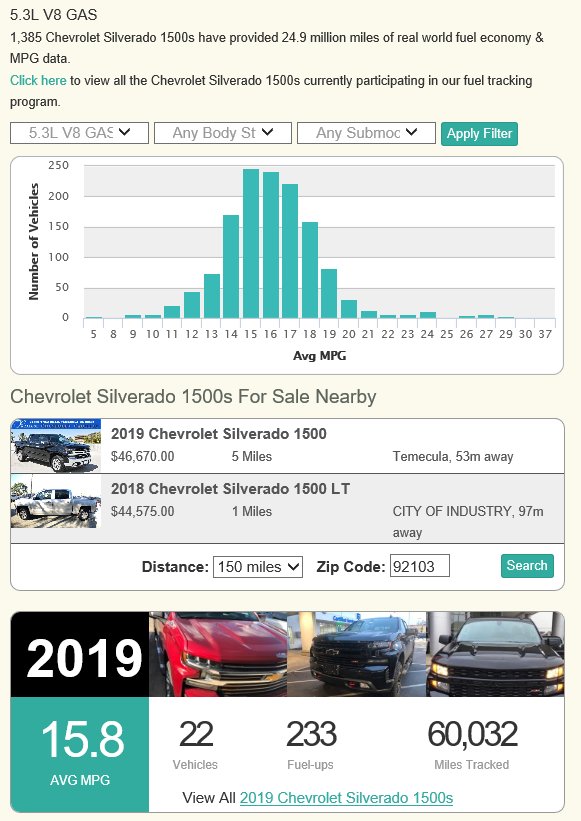Click the black Silverado photo with headlights on

[x=495, y=654]
